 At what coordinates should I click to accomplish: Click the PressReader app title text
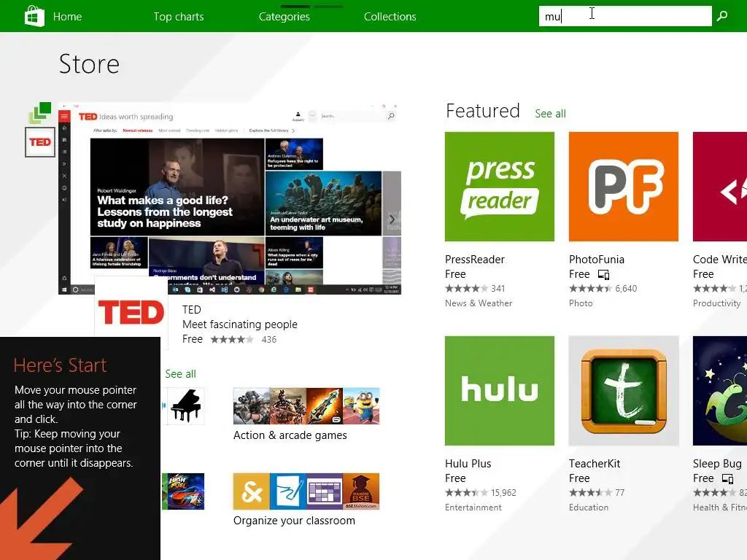[x=474, y=260]
